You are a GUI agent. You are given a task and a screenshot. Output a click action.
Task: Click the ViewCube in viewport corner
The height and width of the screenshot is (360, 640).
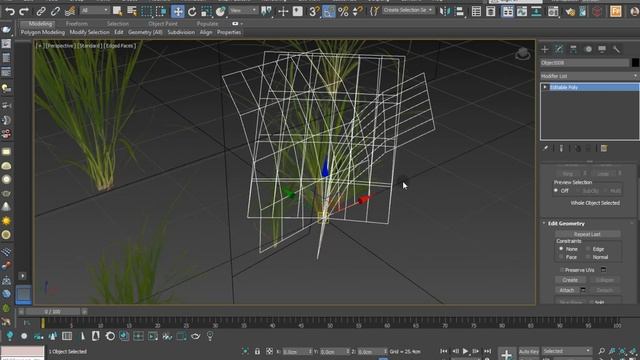(522, 54)
